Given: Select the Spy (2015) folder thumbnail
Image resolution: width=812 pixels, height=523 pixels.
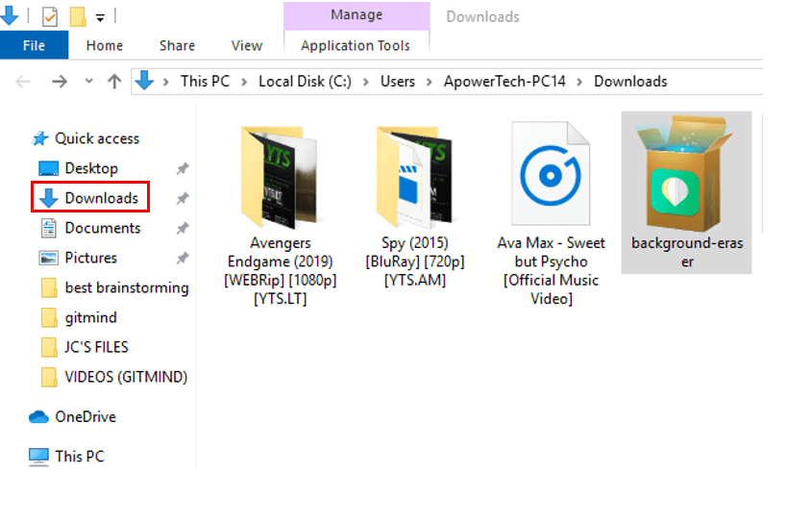Looking at the screenshot, I should point(414,177).
